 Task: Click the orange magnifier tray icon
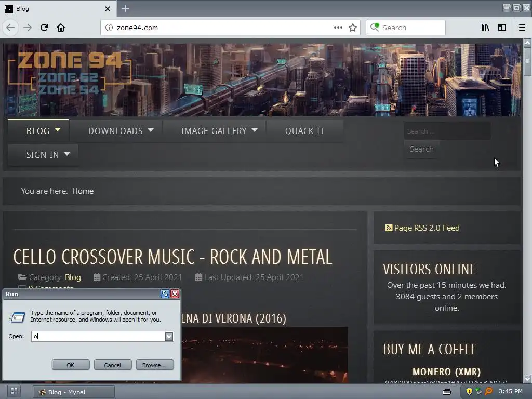(x=488, y=391)
